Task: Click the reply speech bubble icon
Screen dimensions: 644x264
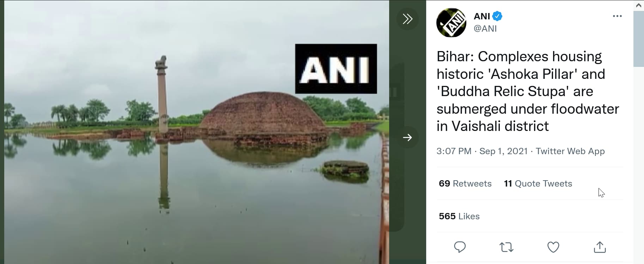Action: (460, 247)
